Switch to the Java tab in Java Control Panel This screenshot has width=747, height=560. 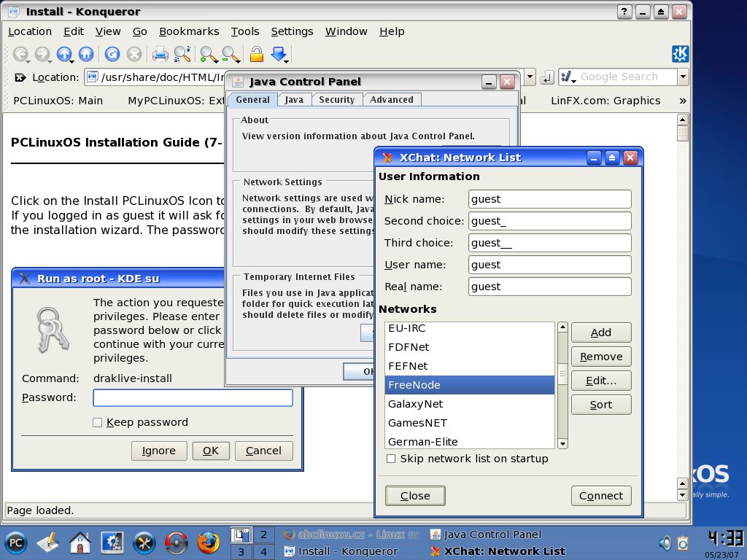294,99
